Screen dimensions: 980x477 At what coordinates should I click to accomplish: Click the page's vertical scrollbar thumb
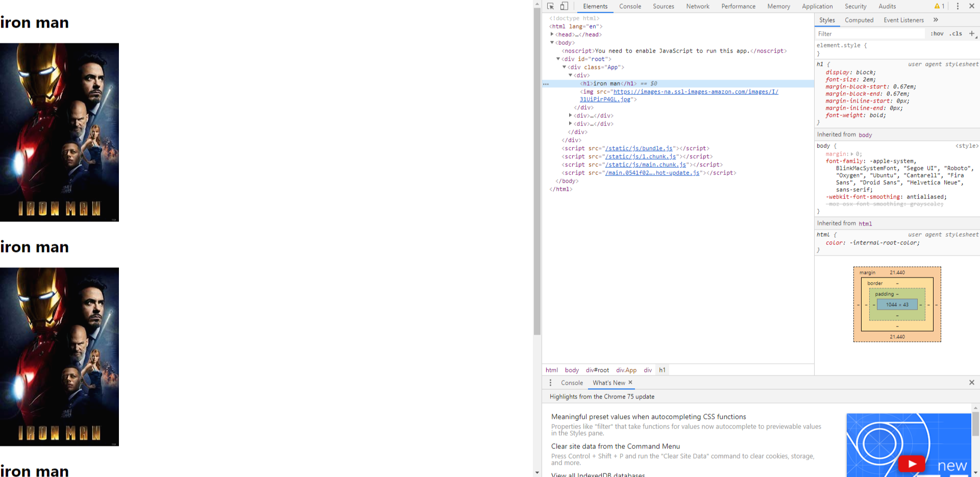pos(537,171)
